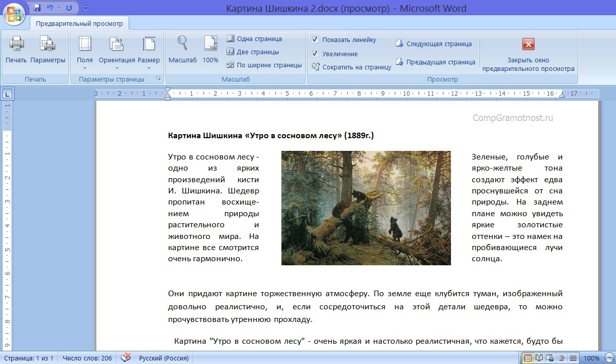Image resolution: width=616 pixels, height=364 pixels.
Task: Select the Предварительный просмотр tab
Action: 79,24
